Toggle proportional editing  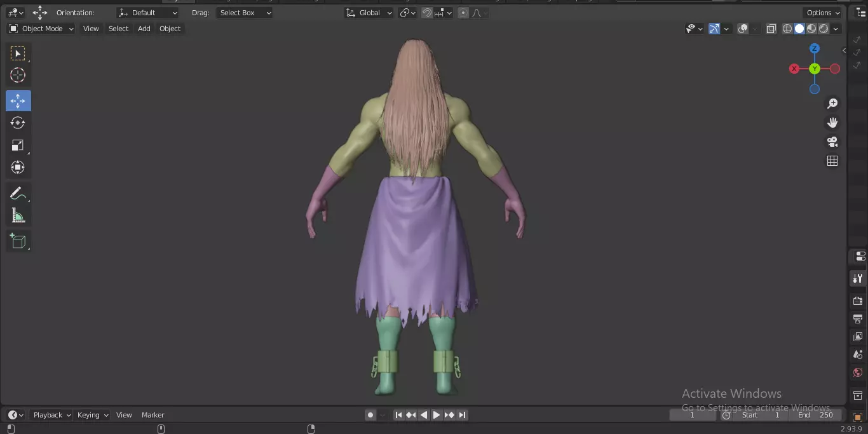463,13
